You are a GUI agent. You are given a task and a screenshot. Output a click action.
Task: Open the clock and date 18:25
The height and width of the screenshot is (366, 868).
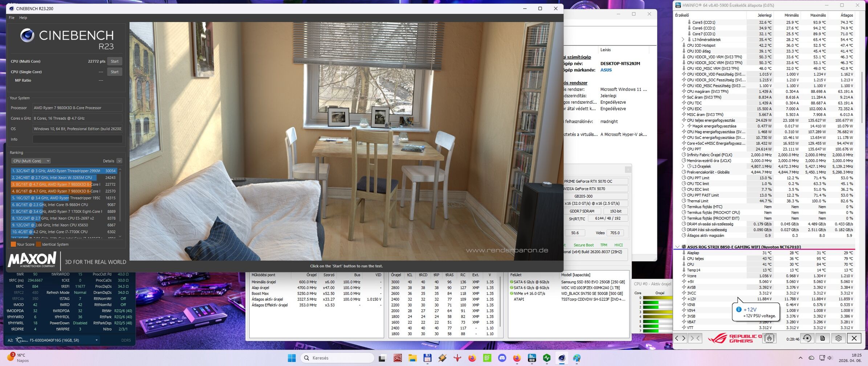(x=851, y=358)
